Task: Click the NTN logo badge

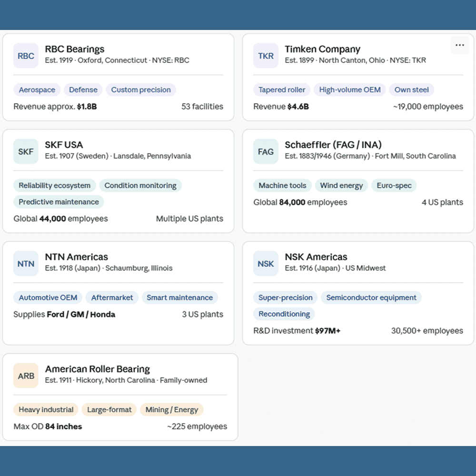Action: click(26, 264)
